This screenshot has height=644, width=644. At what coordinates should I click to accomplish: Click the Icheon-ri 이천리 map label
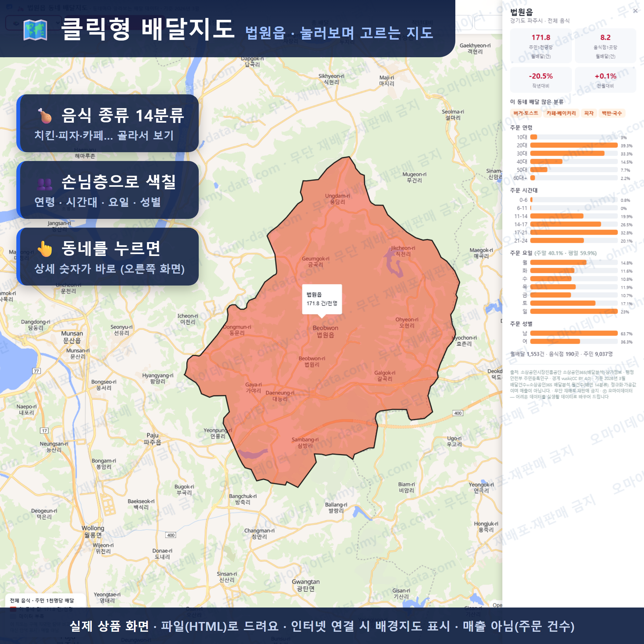[x=187, y=319]
